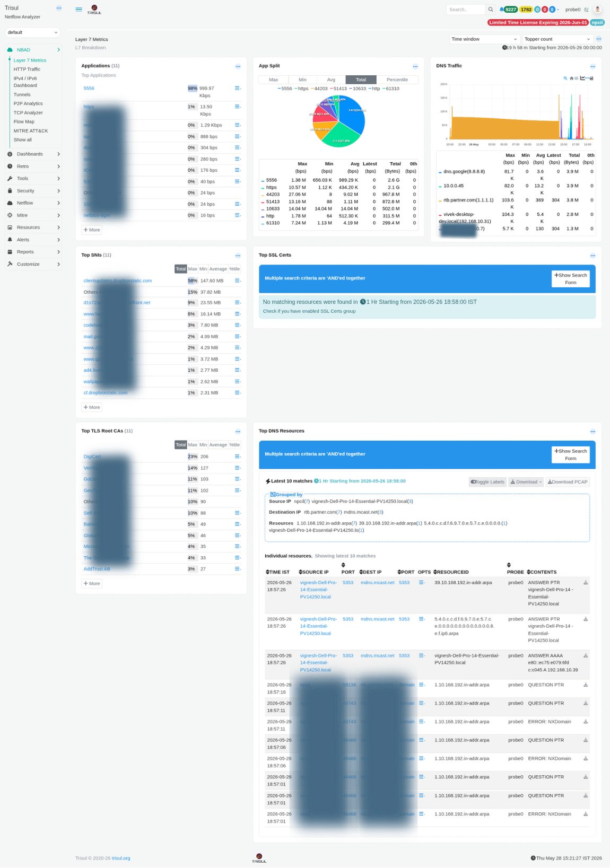Open HTTP Traffic in sidebar
The image size is (610, 868).
point(27,69)
